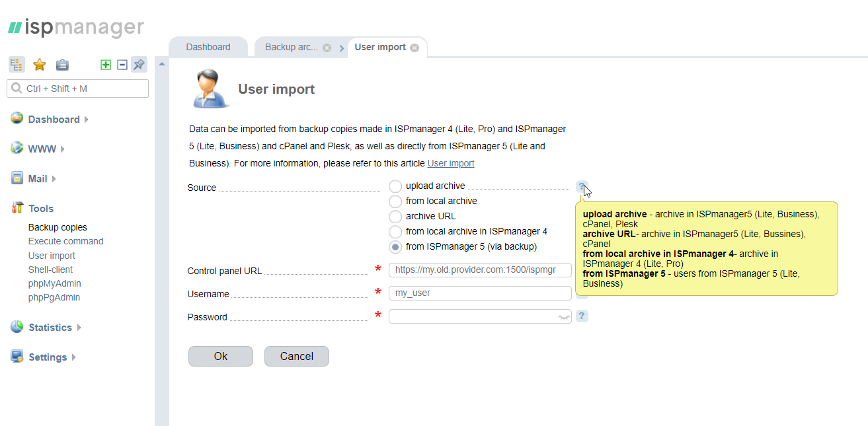Screen dimensions: 868x426
Task: Click the Tools hammer icon
Action: pyautogui.click(x=17, y=208)
